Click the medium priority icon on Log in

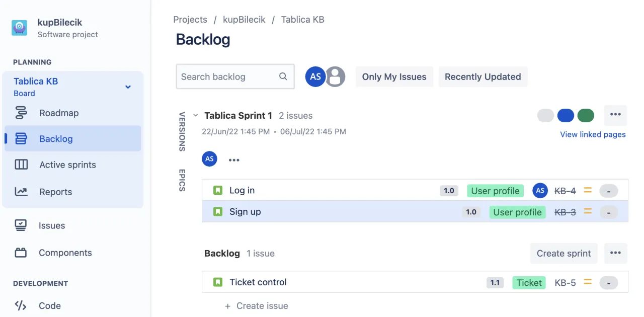[x=587, y=190]
